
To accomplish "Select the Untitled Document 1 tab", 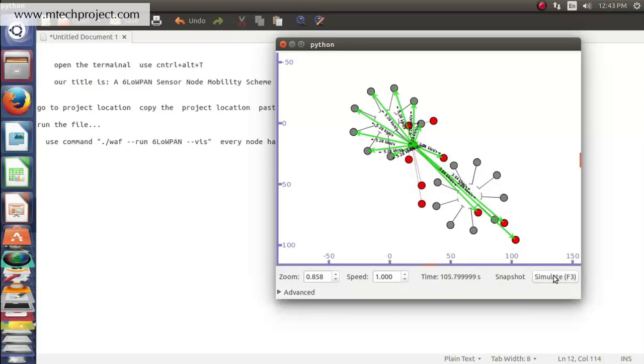I will coord(83,37).
